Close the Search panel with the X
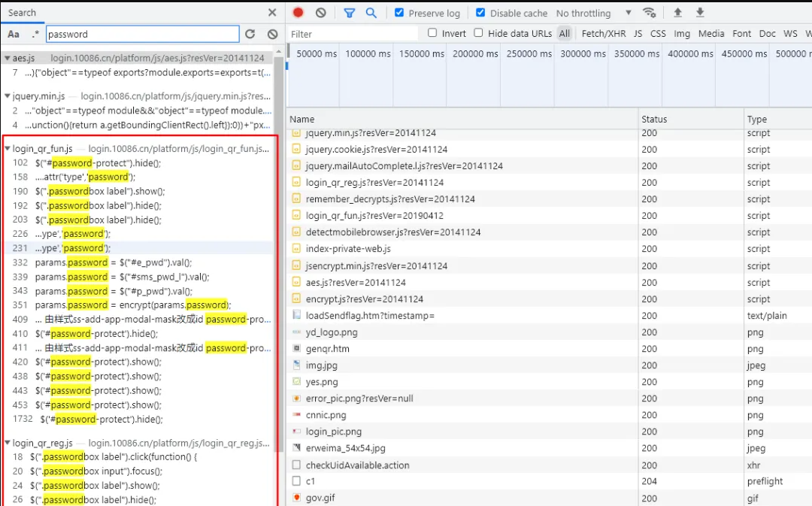The image size is (812, 506). tap(272, 13)
